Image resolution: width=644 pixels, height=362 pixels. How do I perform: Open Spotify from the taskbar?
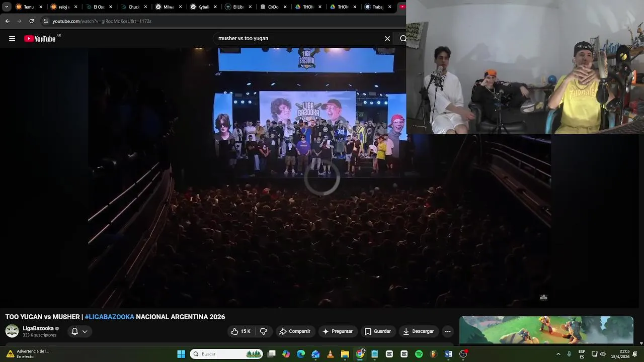click(419, 354)
